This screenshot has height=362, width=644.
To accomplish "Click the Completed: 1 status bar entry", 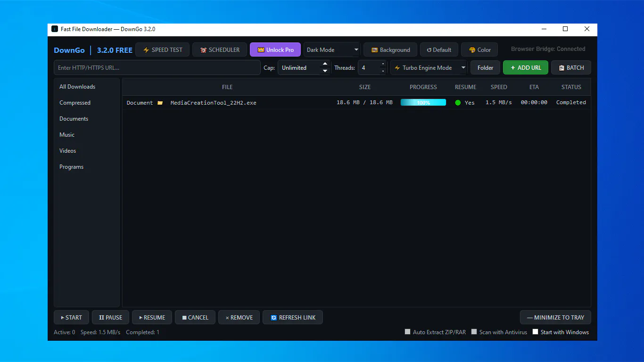I will 142,332.
